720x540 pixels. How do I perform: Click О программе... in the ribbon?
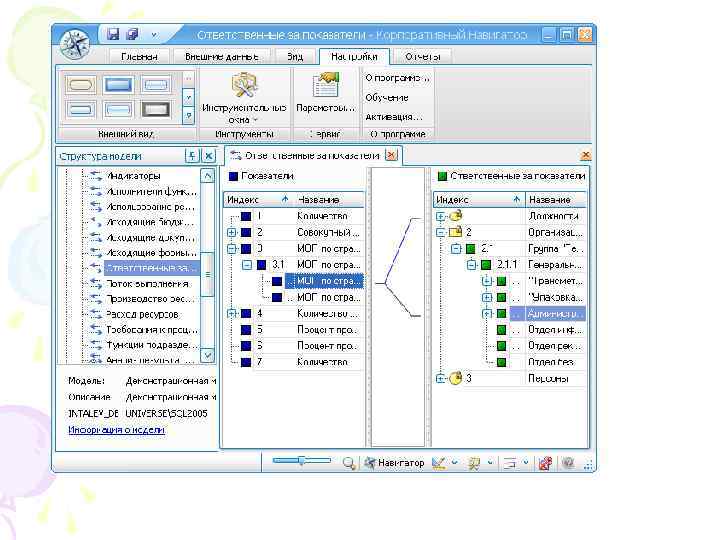tap(397, 79)
